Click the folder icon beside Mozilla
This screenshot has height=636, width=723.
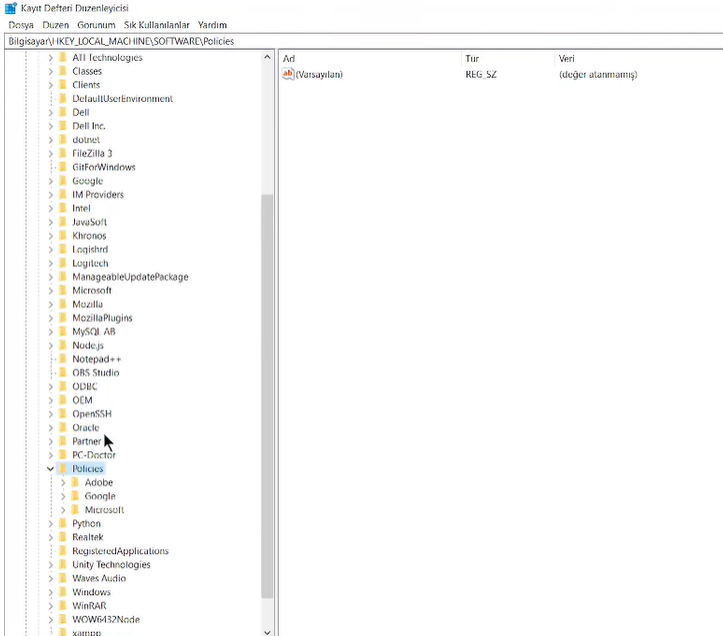tap(62, 304)
